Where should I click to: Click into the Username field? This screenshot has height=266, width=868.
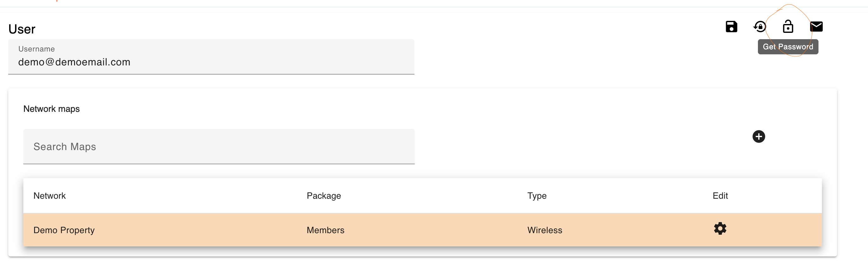coord(211,57)
